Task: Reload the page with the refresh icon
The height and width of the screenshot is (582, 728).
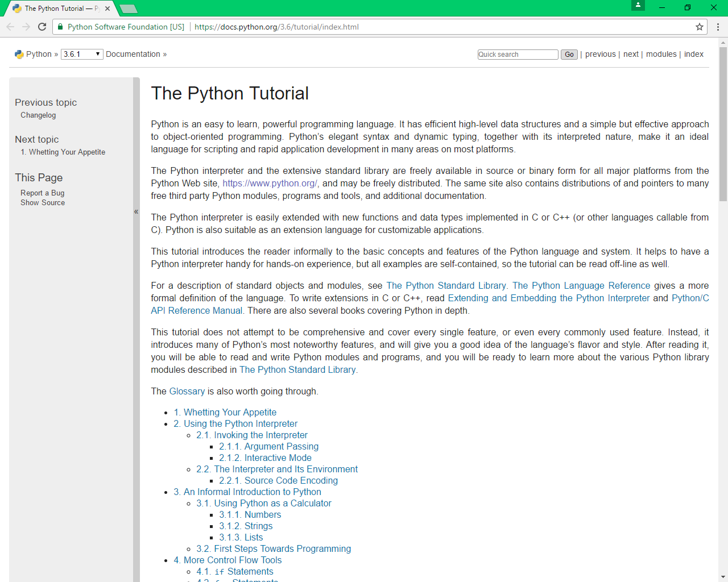Action: point(42,27)
